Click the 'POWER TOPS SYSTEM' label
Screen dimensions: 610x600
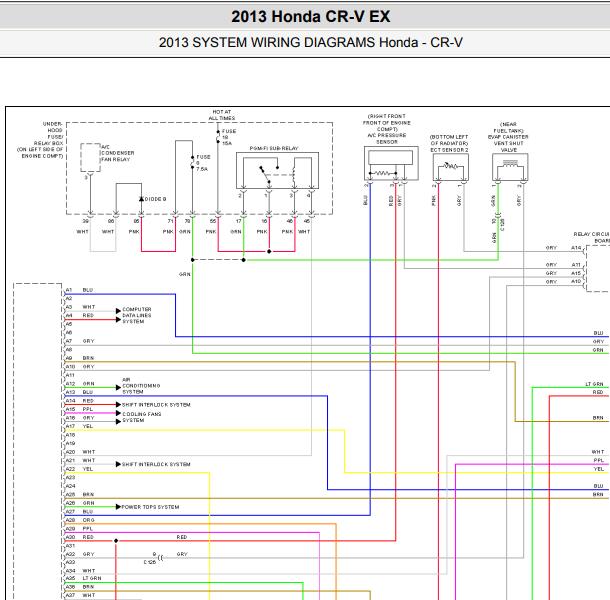[x=150, y=507]
